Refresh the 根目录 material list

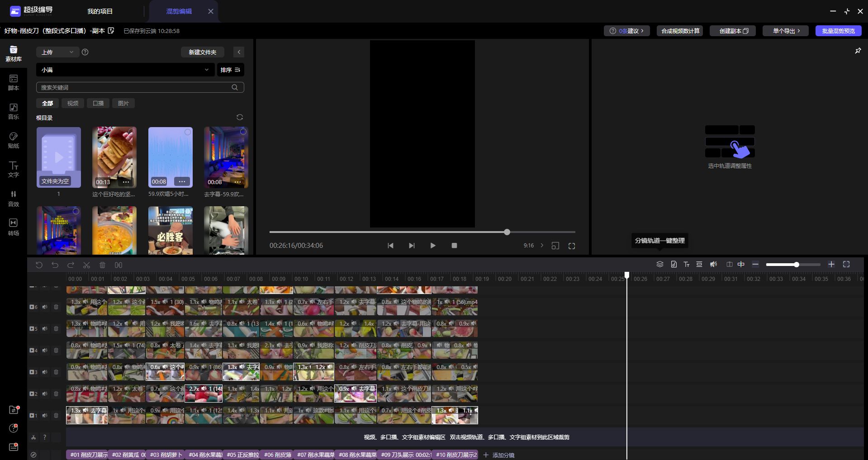point(240,117)
